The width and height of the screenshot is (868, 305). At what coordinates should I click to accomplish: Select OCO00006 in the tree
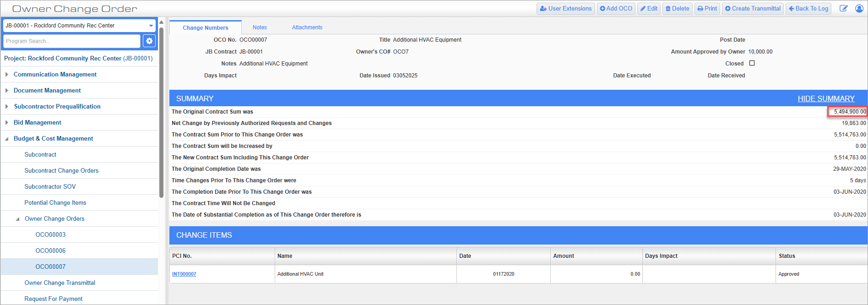pos(50,251)
